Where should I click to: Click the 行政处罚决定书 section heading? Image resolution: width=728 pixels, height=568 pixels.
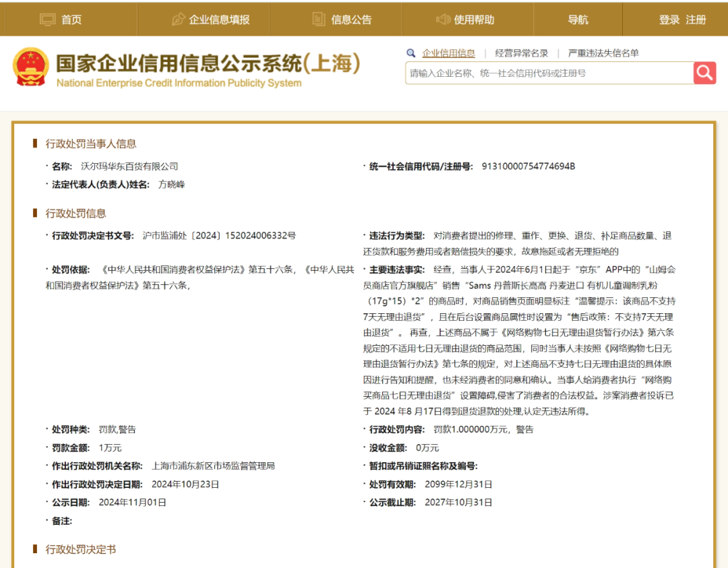pos(81,549)
